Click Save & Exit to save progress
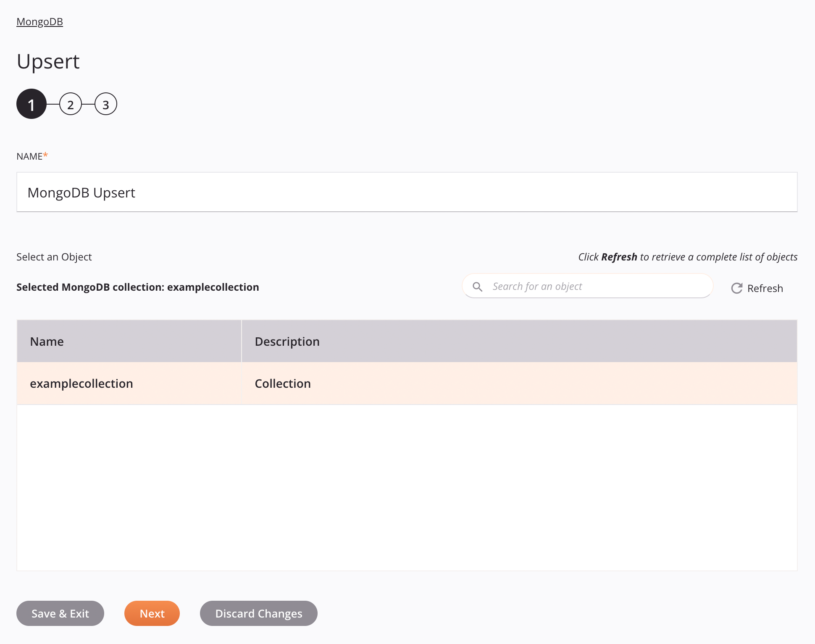This screenshot has width=815, height=644. 60,613
